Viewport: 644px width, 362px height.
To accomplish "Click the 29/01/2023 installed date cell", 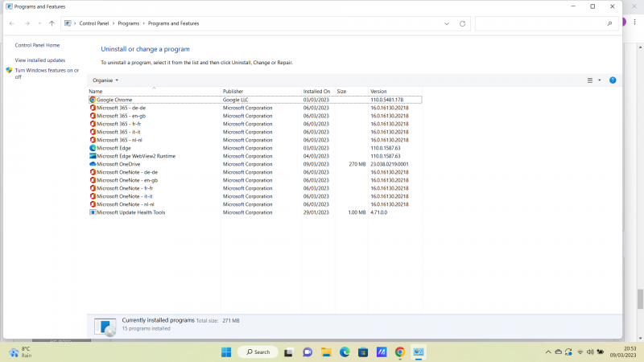I will pyautogui.click(x=316, y=212).
